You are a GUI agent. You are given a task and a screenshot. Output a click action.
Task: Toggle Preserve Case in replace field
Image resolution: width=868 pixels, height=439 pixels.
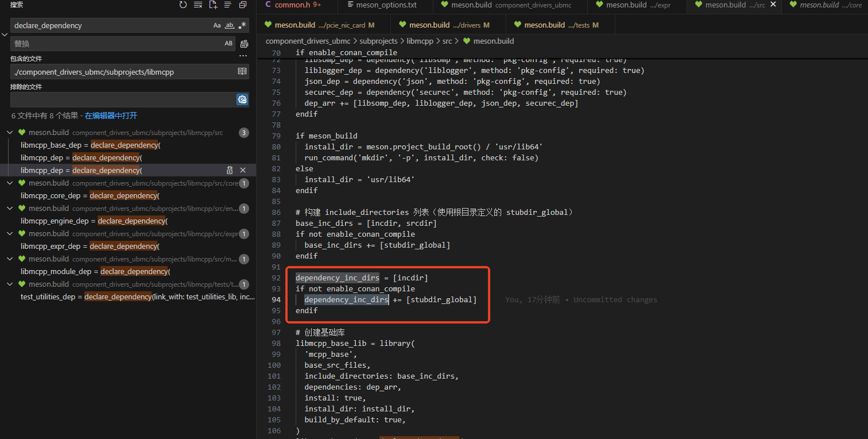tap(228, 44)
